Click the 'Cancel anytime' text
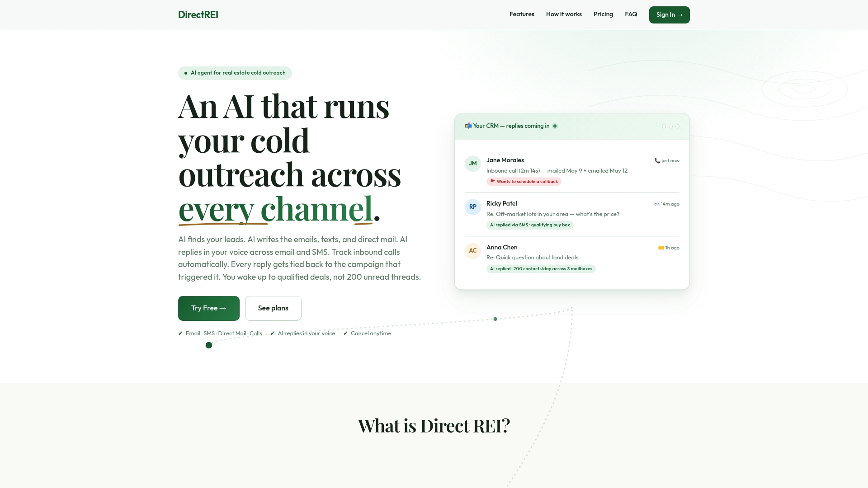This screenshot has width=868, height=488. point(371,333)
